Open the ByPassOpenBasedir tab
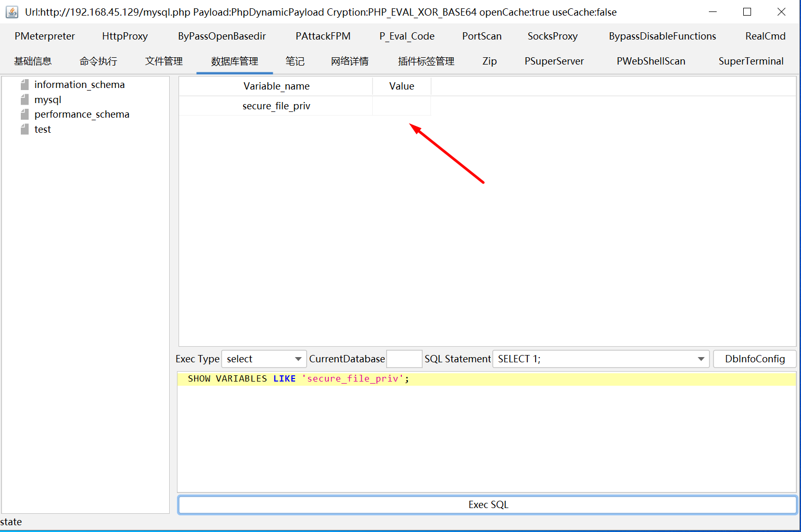The width and height of the screenshot is (801, 532). tap(222, 36)
